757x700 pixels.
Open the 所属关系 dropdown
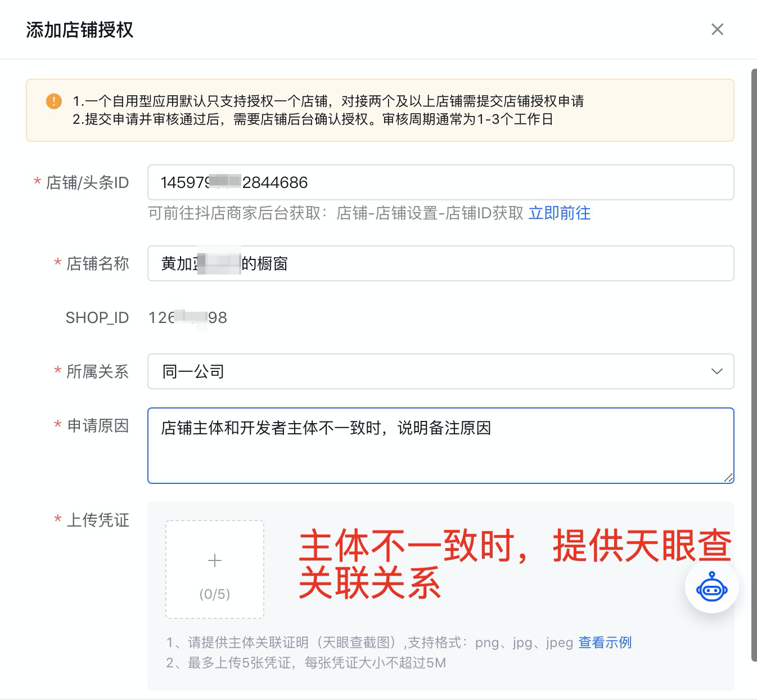point(440,371)
